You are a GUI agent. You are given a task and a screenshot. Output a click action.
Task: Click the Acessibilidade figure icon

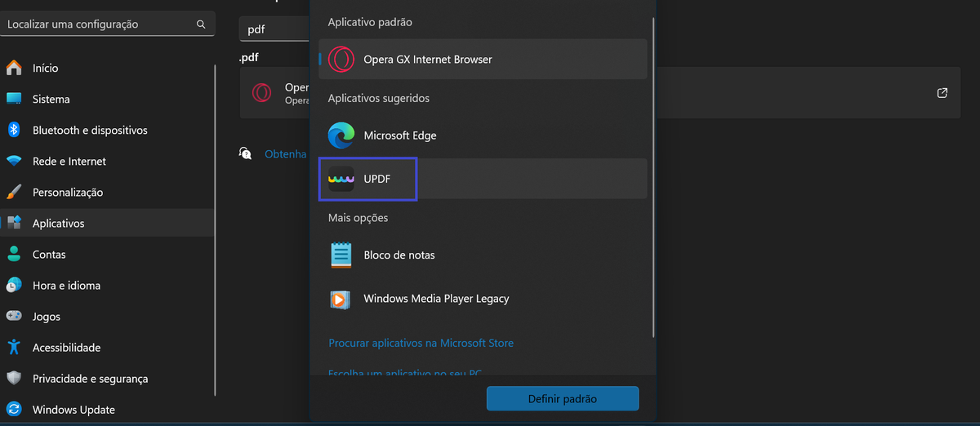coord(14,347)
